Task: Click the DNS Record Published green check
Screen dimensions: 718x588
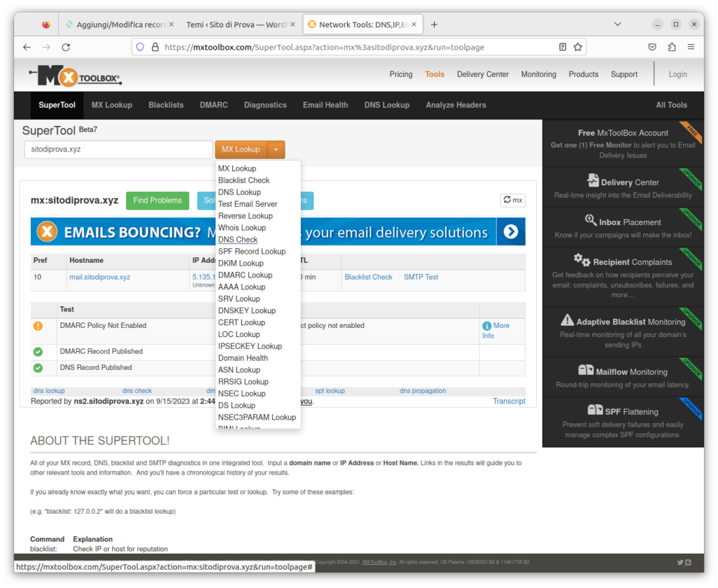Action: 38,368
